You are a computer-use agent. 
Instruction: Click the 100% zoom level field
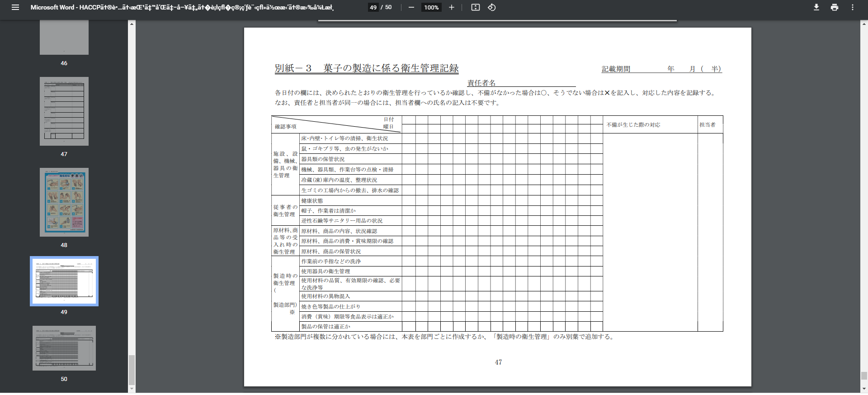click(431, 7)
